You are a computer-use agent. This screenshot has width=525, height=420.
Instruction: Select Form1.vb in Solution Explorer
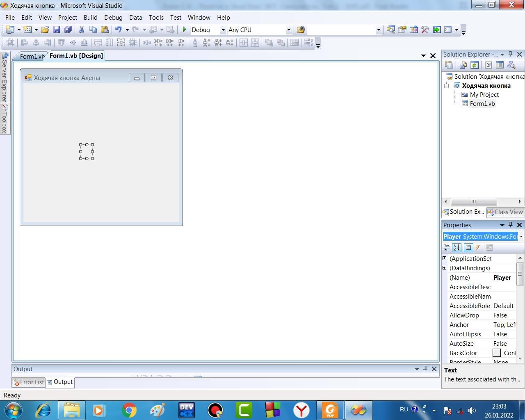coord(482,104)
